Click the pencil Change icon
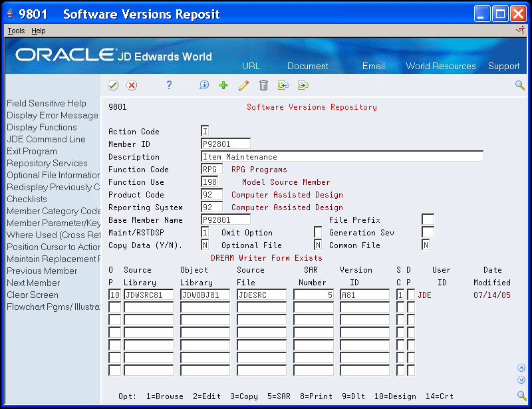 [243, 85]
